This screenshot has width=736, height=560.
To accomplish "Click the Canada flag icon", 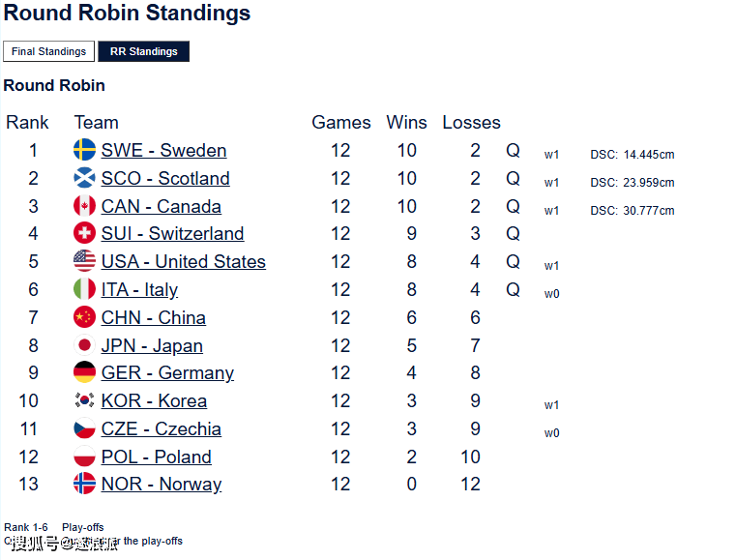I will (x=84, y=206).
